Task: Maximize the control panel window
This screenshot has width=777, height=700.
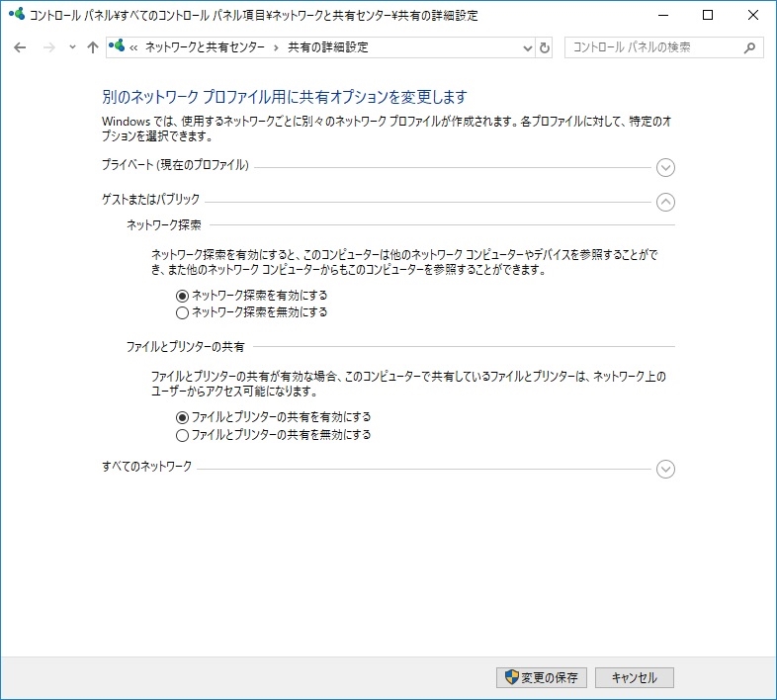Action: point(708,15)
